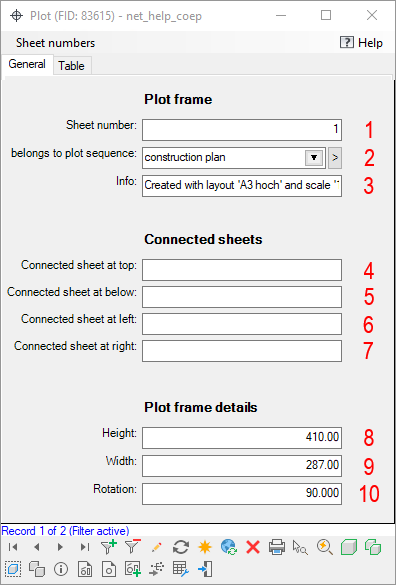Go to the first record
Screen dimensions: 396x585
pyautogui.click(x=13, y=547)
